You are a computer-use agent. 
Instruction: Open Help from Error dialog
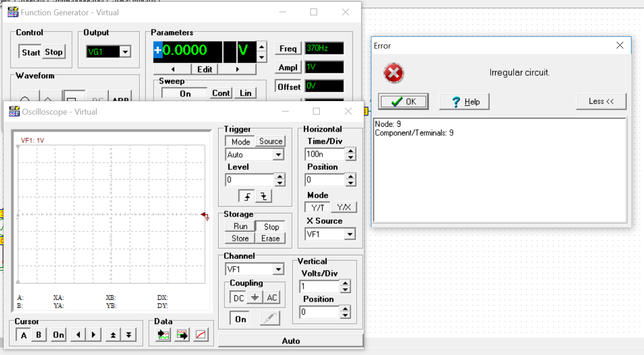464,102
